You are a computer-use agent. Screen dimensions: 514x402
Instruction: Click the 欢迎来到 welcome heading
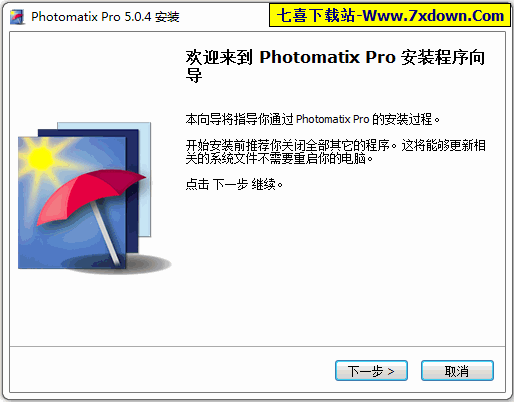tap(219, 57)
